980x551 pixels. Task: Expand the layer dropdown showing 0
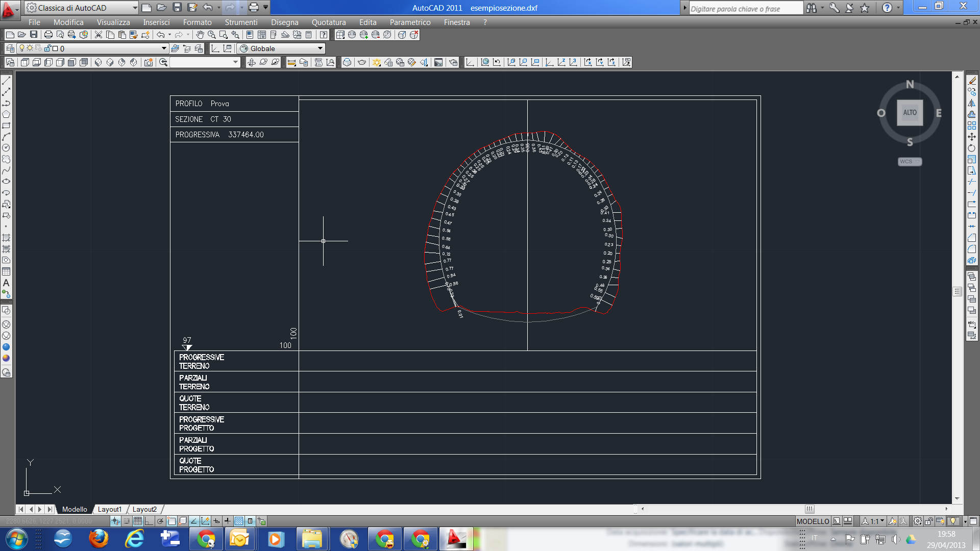(164, 48)
